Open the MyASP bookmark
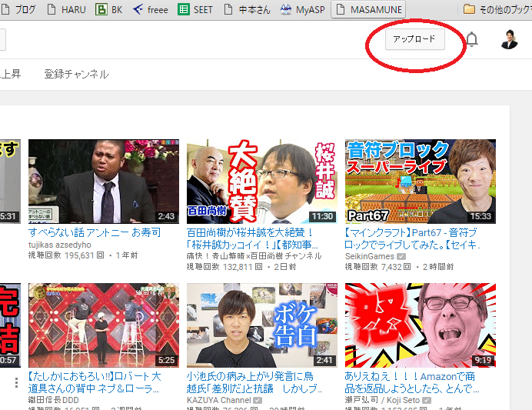Screen dimensions: 532x410 (303, 9)
